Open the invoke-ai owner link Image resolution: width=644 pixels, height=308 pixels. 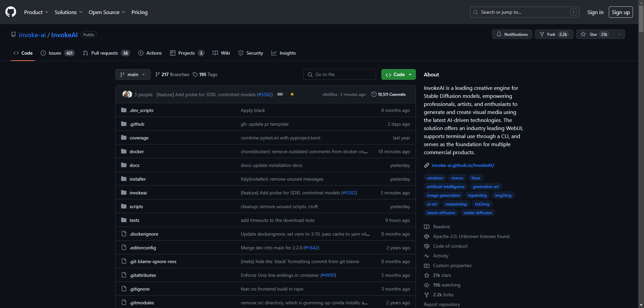click(32, 35)
